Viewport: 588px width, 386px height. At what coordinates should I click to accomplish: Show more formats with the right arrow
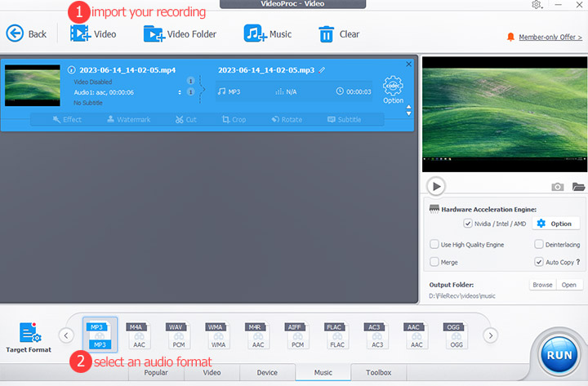491,335
